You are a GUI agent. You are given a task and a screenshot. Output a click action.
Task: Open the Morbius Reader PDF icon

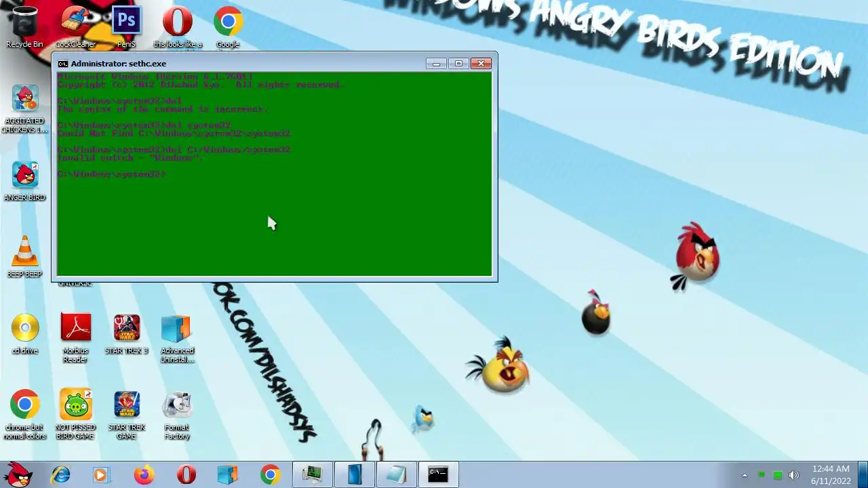pos(75,338)
